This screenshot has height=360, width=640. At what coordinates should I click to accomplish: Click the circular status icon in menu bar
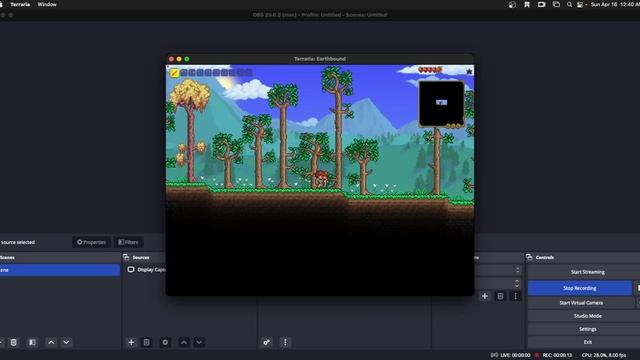(x=512, y=4)
